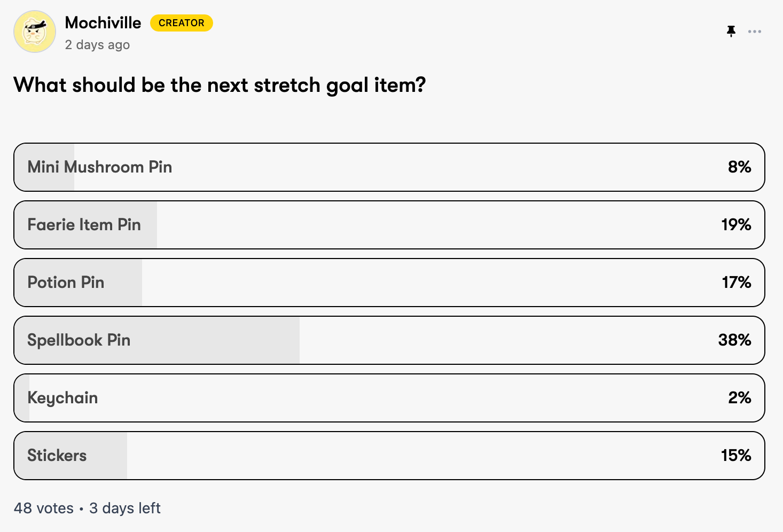Select the Faerie Item Pin option label
This screenshot has height=532, width=783.
84,225
